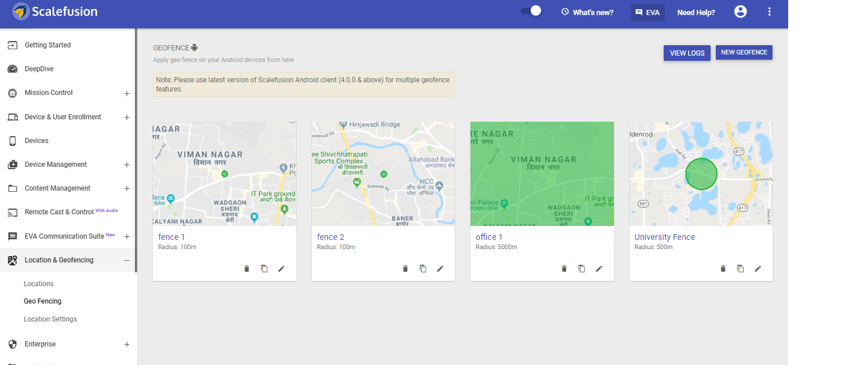Click the Location & Geofencing map icon
The width and height of the screenshot is (868, 365).
pos(13,260)
